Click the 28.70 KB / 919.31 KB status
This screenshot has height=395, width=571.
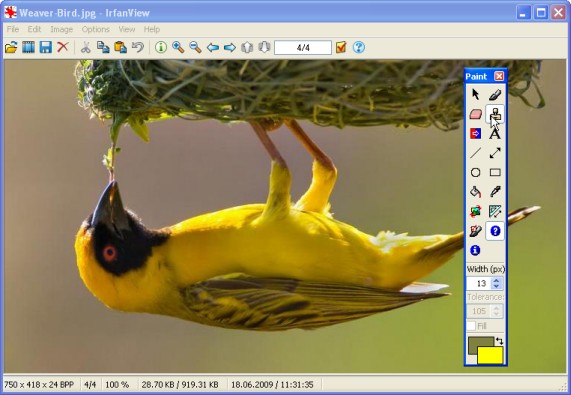pyautogui.click(x=180, y=385)
